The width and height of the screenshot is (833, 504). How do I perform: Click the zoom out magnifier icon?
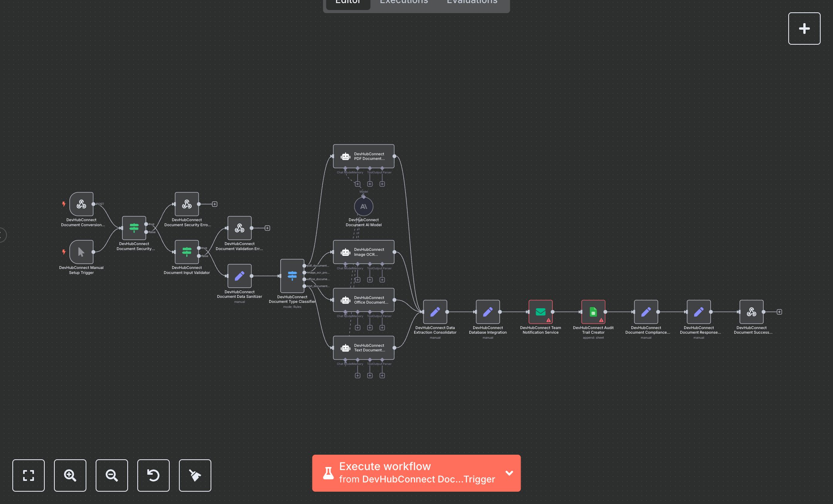[x=112, y=475]
